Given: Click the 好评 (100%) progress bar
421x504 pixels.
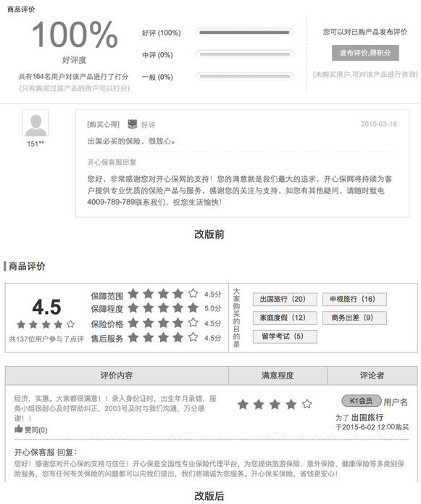Looking at the screenshot, I should pyautogui.click(x=244, y=33).
